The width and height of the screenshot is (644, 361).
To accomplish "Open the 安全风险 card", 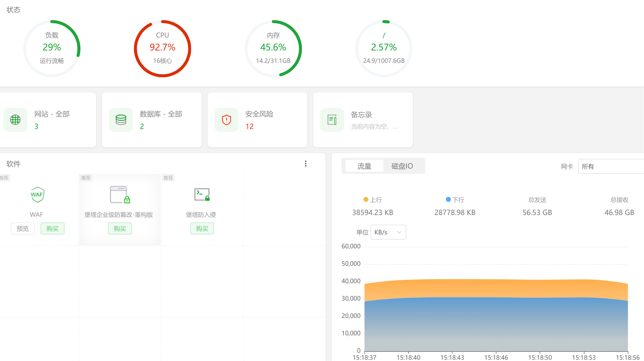I will pyautogui.click(x=257, y=120).
